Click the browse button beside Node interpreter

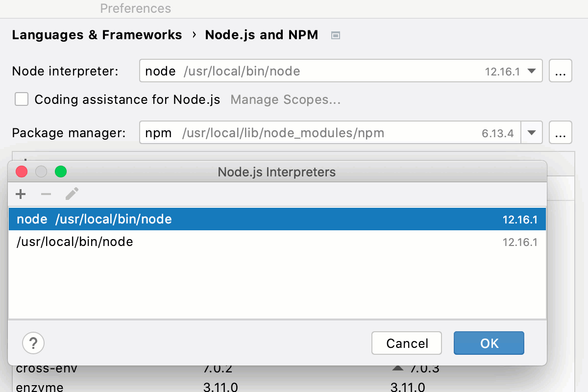560,71
